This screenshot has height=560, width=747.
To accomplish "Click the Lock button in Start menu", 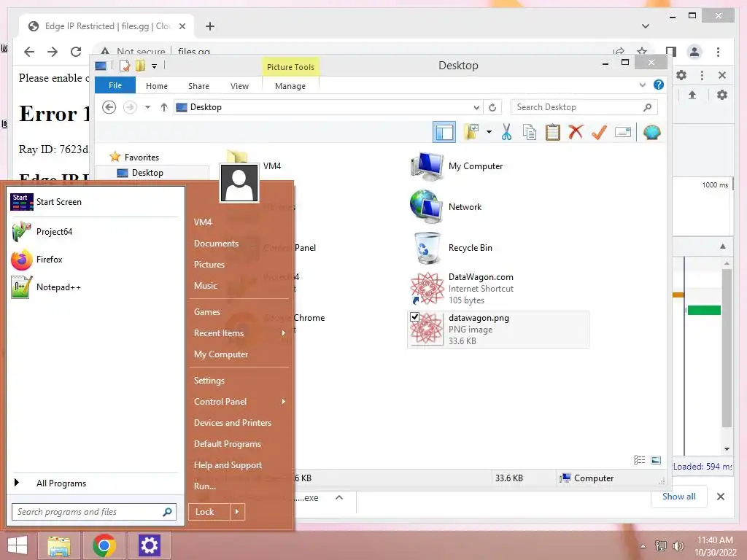I will coord(209,512).
